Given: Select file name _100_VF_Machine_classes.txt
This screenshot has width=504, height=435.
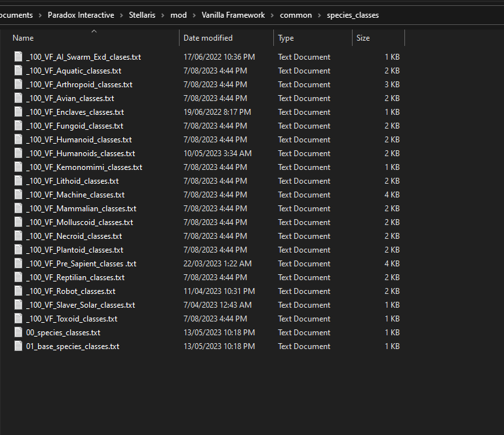Looking at the screenshot, I should 75,195.
